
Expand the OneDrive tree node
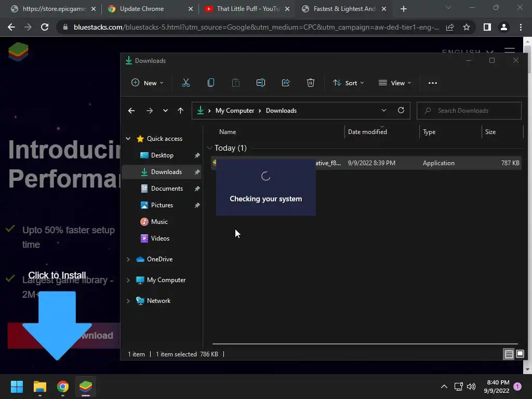[x=128, y=259]
